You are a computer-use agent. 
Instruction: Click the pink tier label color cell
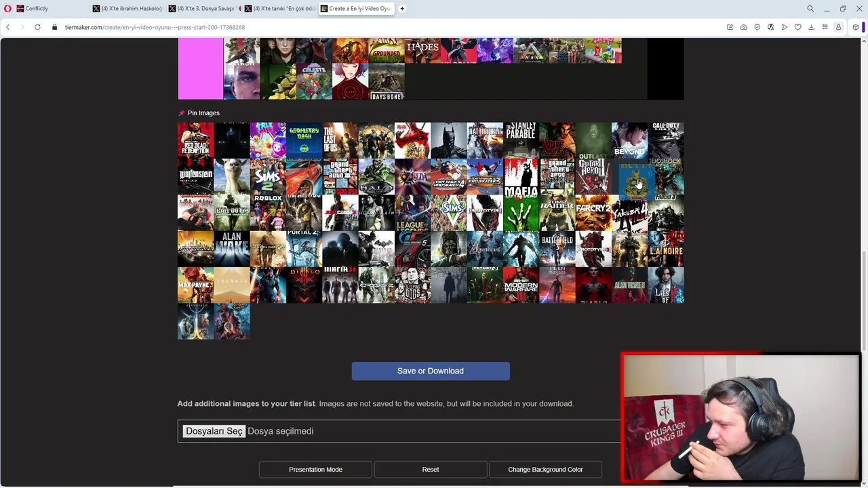click(x=200, y=68)
